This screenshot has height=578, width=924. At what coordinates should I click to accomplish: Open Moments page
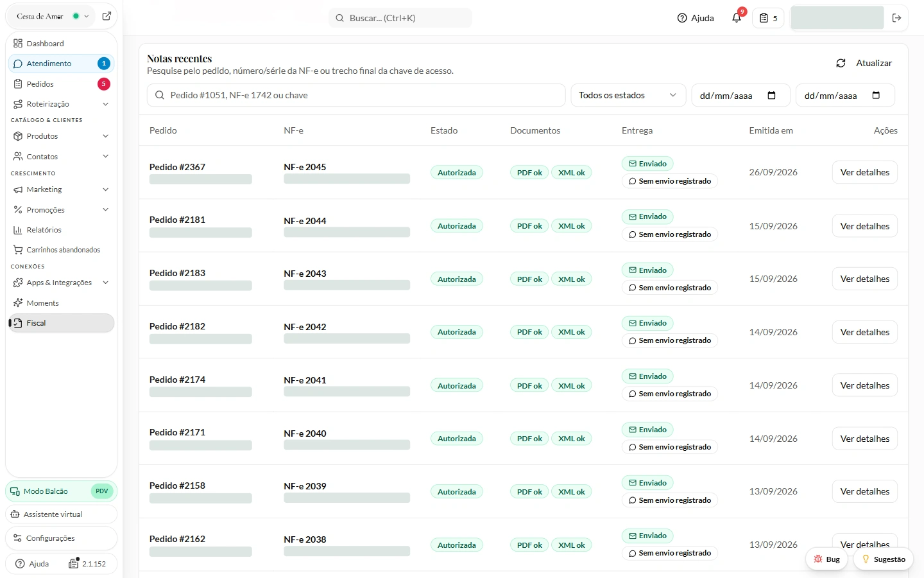(x=61, y=303)
